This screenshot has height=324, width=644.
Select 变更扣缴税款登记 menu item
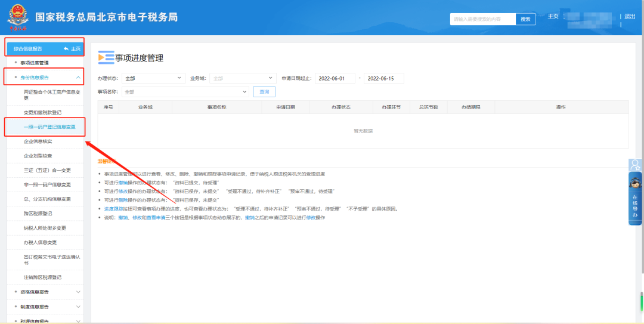pos(42,112)
